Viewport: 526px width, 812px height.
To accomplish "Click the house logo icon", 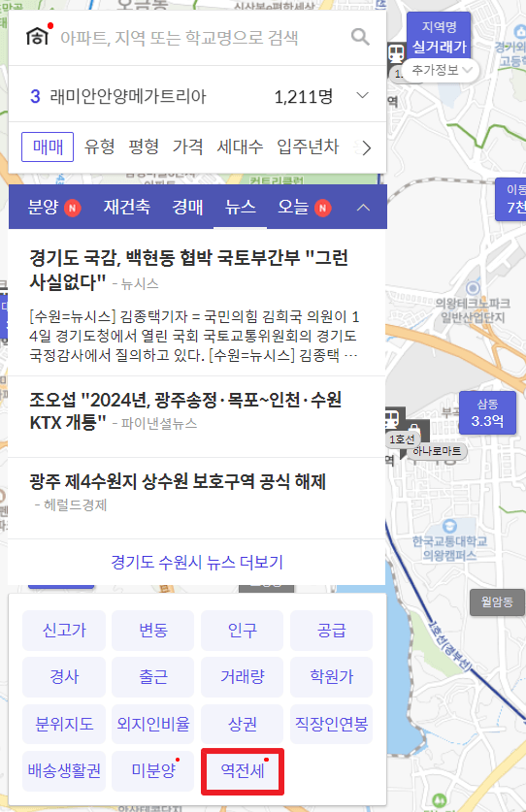I will point(37,36).
